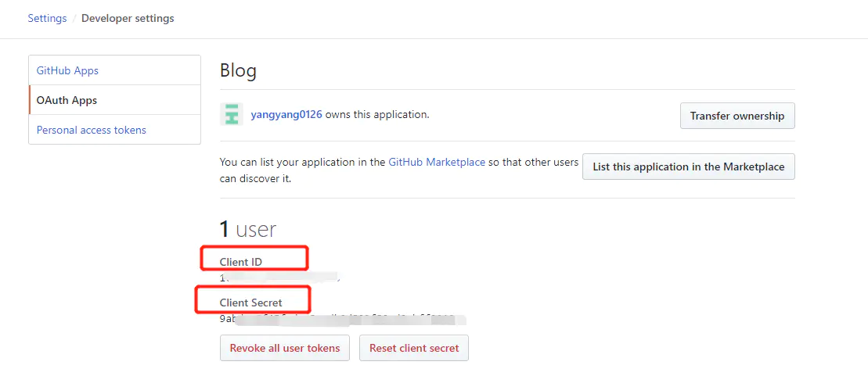The height and width of the screenshot is (376, 868).
Task: Open Personal access tokens in the sidebar
Action: [91, 130]
